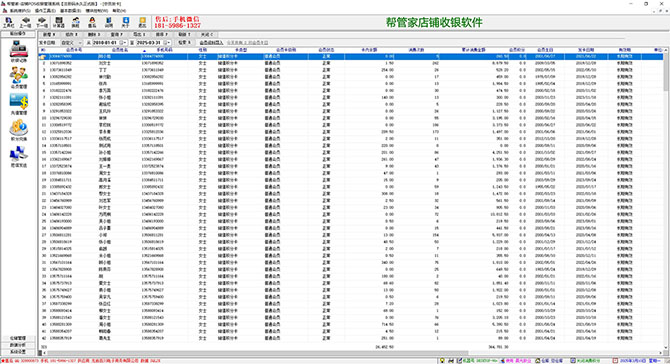Open warehouse management section in the sidebar's lower tabs
Screen dimensions: 670x364
(x=18, y=338)
